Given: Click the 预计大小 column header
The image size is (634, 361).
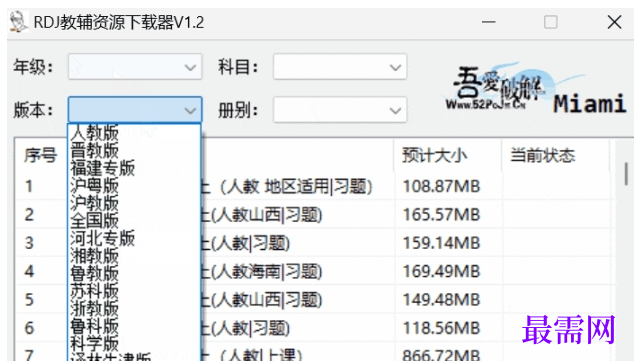Looking at the screenshot, I should pos(448,155).
